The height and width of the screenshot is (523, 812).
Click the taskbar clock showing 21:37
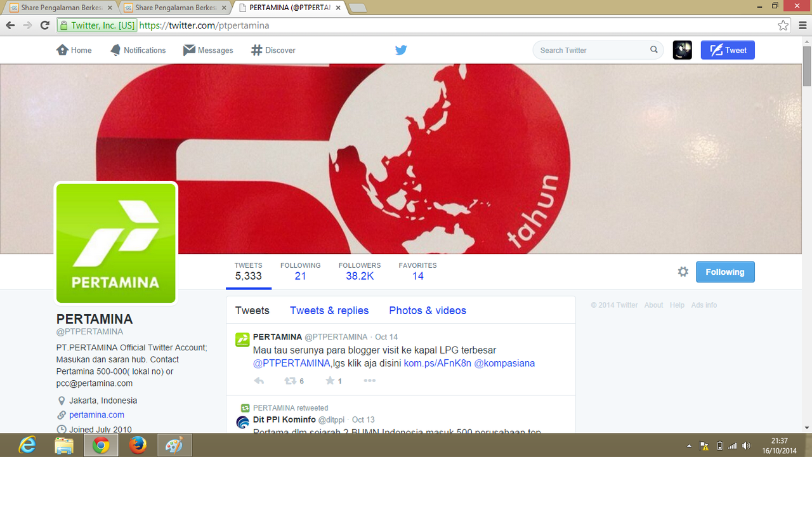(779, 446)
